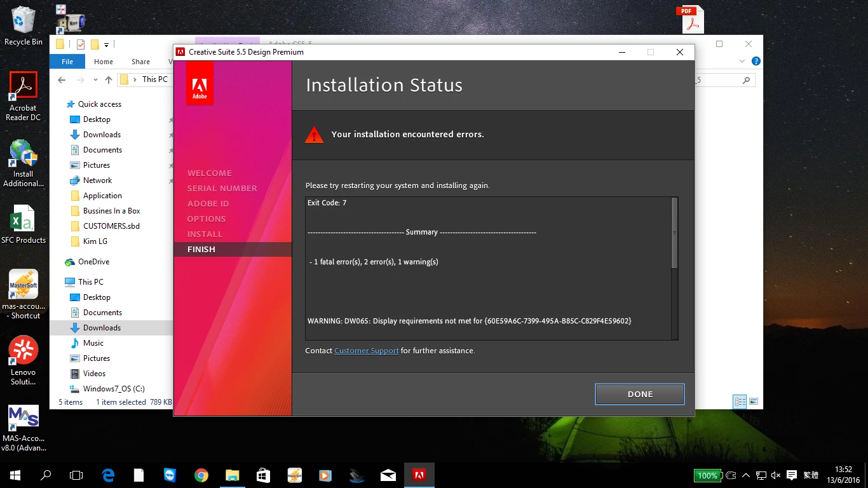868x488 pixels.
Task: Open the Kim LG folder
Action: tap(95, 241)
